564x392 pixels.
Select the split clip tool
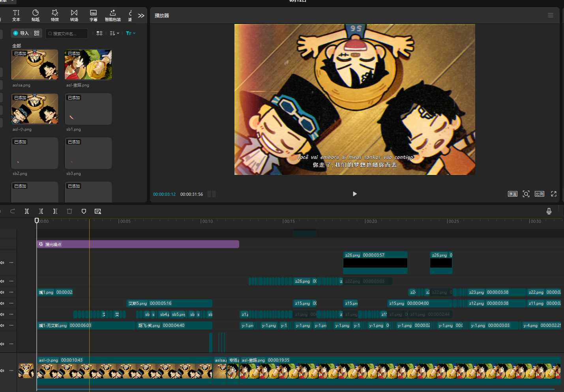(27, 211)
